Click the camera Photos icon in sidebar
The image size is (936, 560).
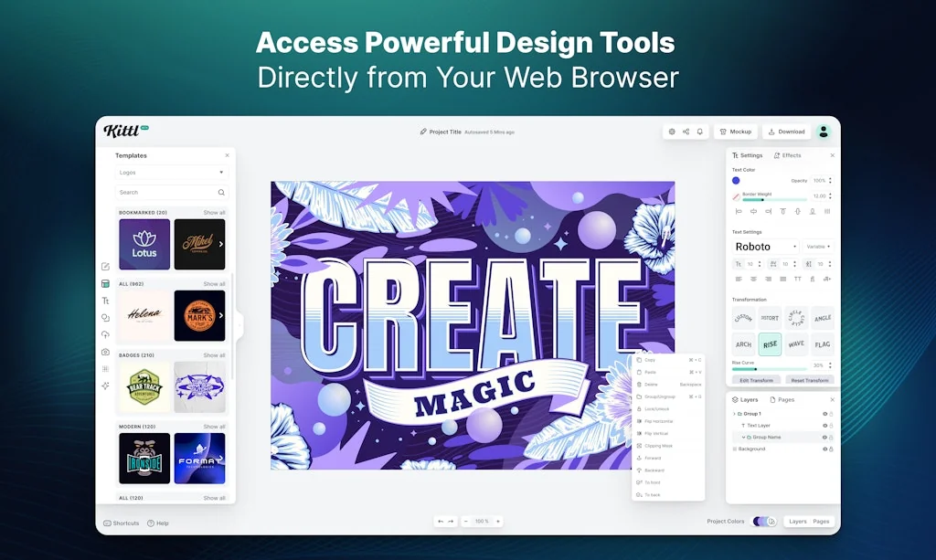click(x=105, y=352)
